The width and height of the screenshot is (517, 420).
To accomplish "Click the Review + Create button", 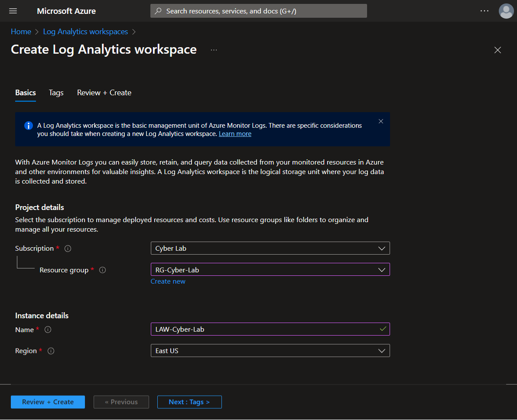I will (x=48, y=402).
